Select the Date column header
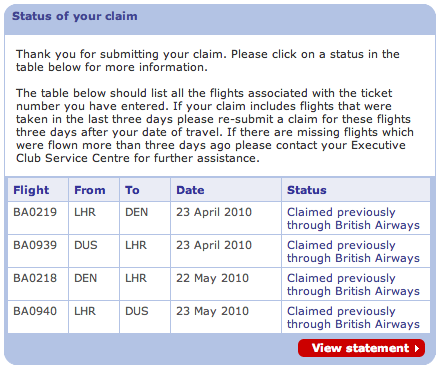The height and width of the screenshot is (369, 439). tap(190, 190)
